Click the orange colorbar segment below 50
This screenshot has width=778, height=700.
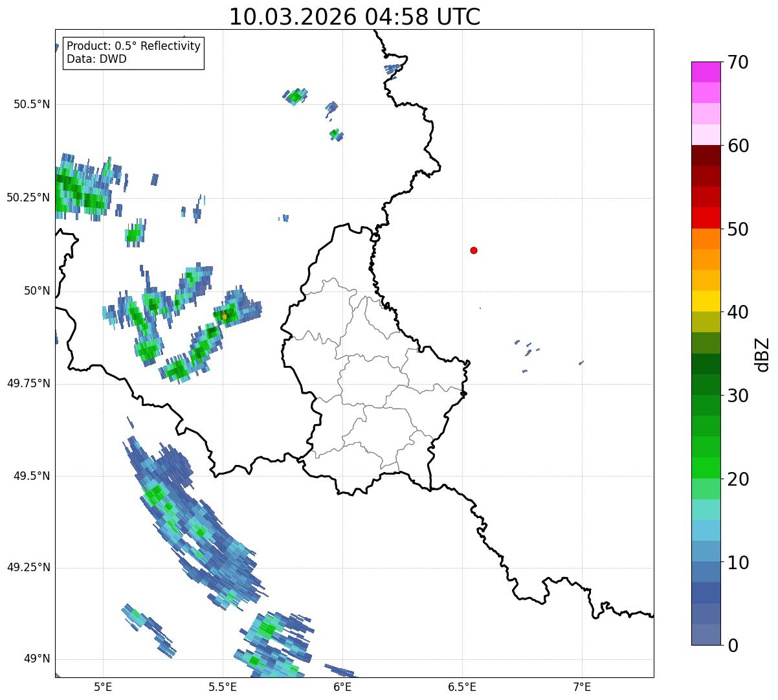706,239
